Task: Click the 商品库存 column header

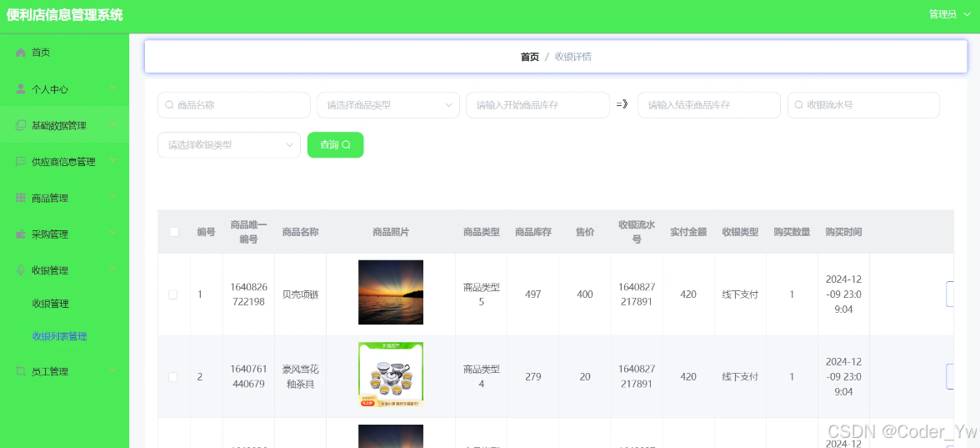Action: (533, 232)
